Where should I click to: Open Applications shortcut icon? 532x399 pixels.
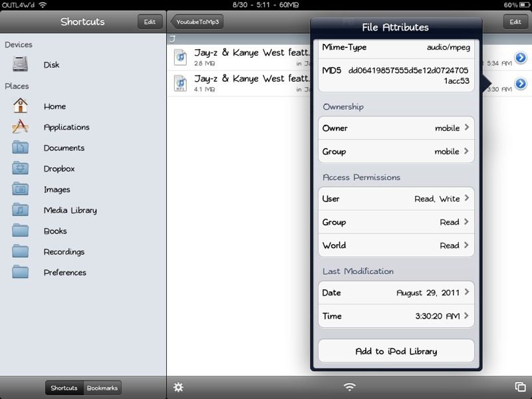click(x=21, y=126)
